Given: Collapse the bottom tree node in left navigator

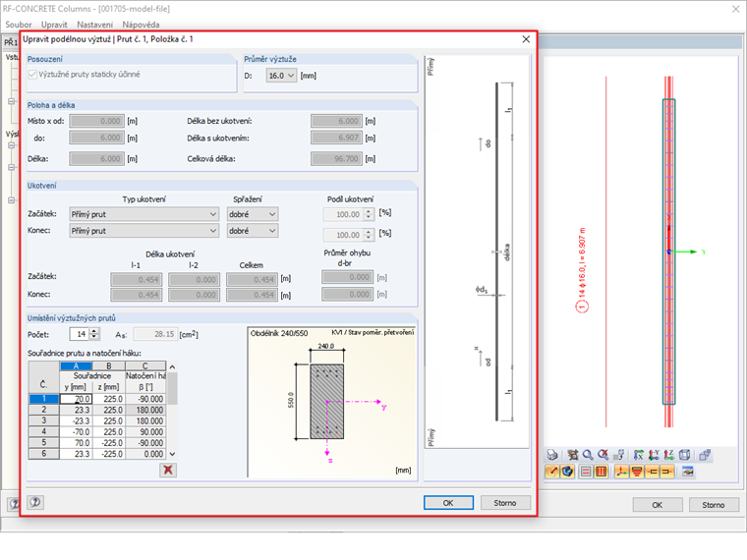Looking at the screenshot, I should coord(12,200).
